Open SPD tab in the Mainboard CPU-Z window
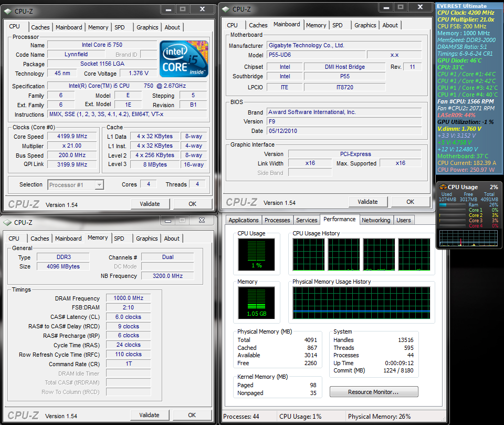The image size is (504, 425). (x=338, y=25)
